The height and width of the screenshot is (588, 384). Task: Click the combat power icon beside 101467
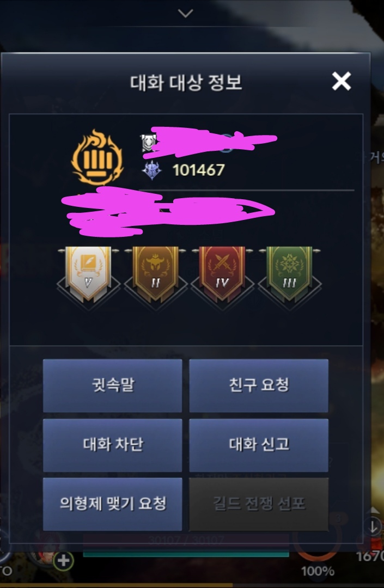152,170
